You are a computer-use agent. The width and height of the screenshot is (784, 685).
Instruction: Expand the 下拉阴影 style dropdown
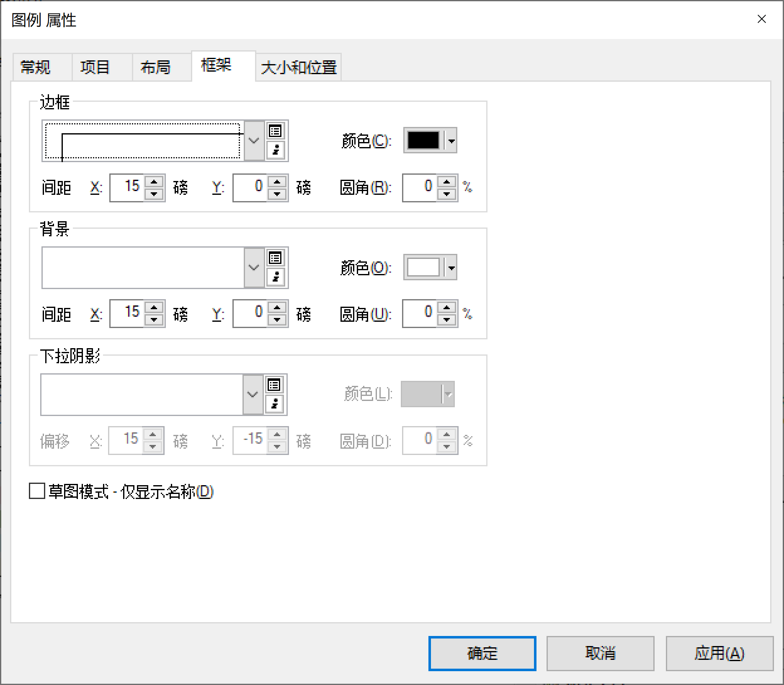pyautogui.click(x=253, y=395)
